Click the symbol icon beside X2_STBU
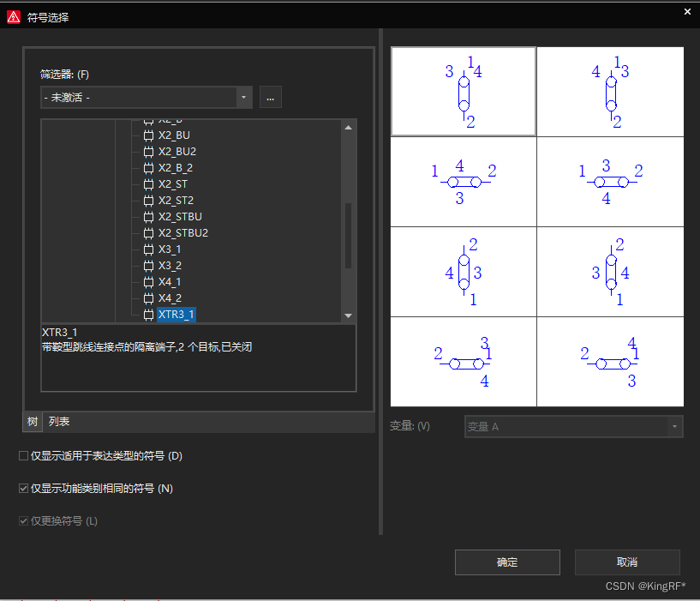This screenshot has height=601, width=700. click(149, 217)
